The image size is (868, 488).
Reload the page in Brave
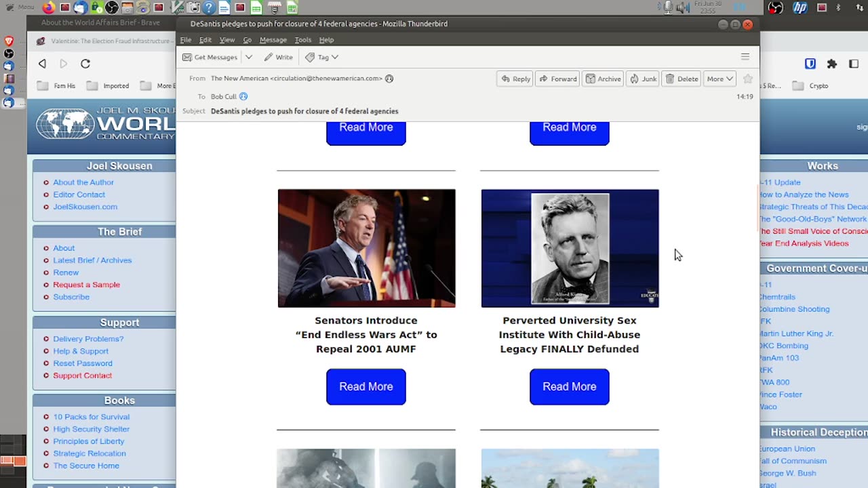pos(85,64)
